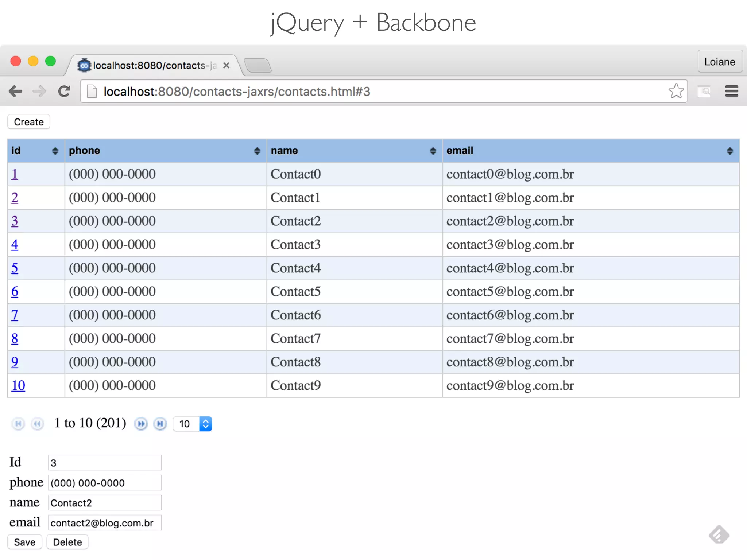The height and width of the screenshot is (560, 747).
Task: Click the email cell contact4@blog.com.br
Action: pos(591,268)
